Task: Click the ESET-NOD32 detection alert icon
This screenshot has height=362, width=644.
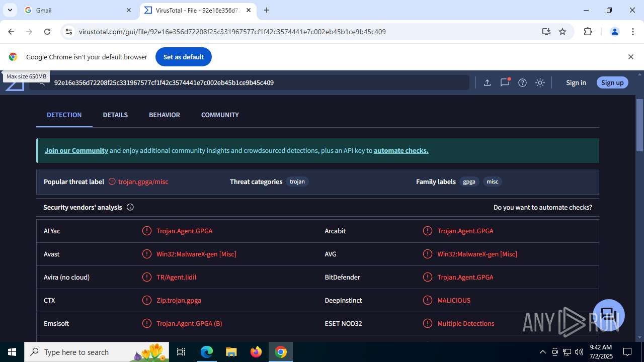Action: (x=427, y=323)
